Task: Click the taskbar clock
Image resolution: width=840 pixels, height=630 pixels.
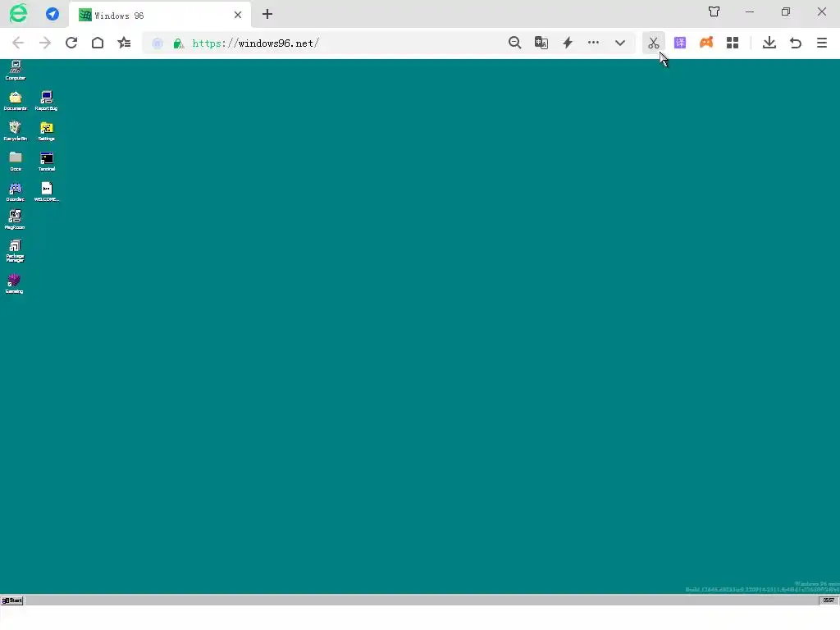Action: (829, 600)
